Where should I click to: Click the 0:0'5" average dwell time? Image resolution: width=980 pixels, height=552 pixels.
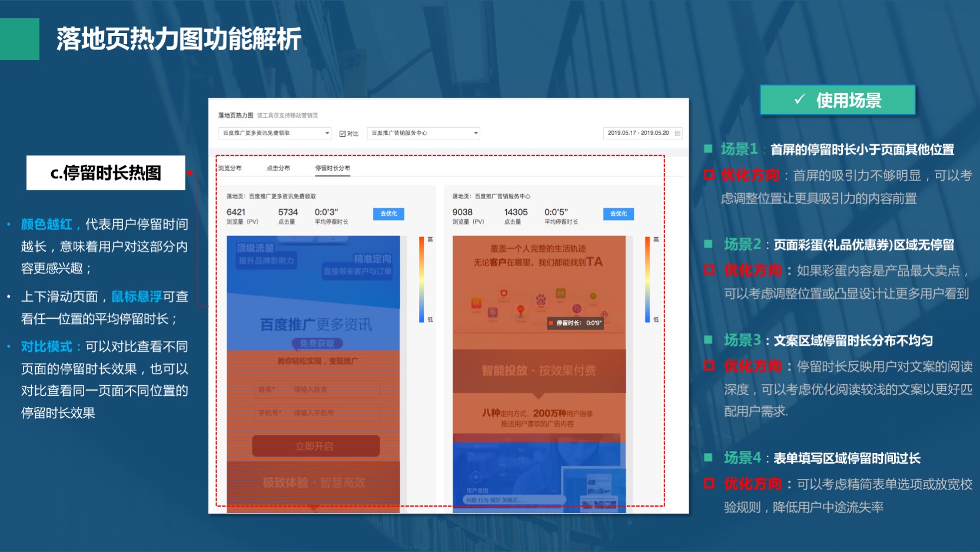(556, 212)
